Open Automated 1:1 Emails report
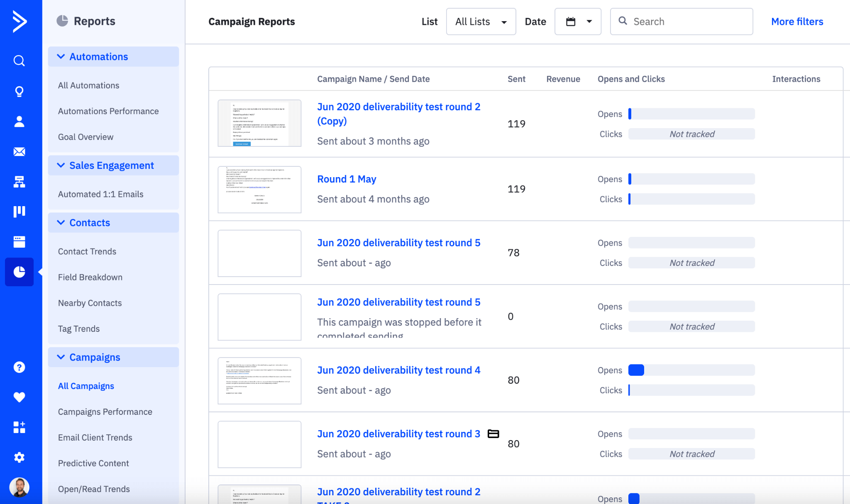The image size is (850, 504). tap(101, 194)
